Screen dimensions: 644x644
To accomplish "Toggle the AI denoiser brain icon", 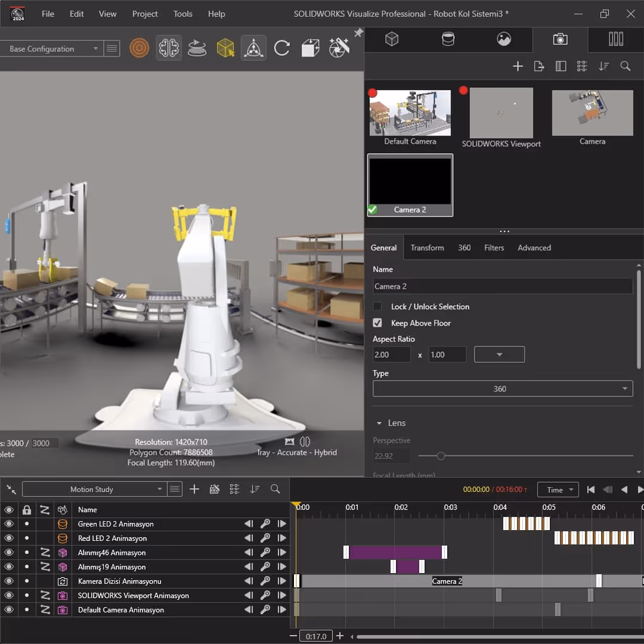I will [x=169, y=48].
